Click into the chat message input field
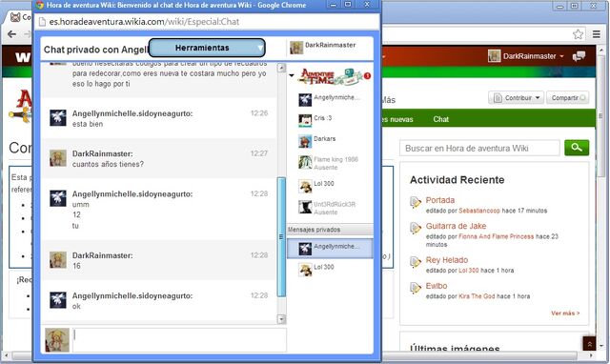The width and height of the screenshot is (610, 364). (x=179, y=340)
